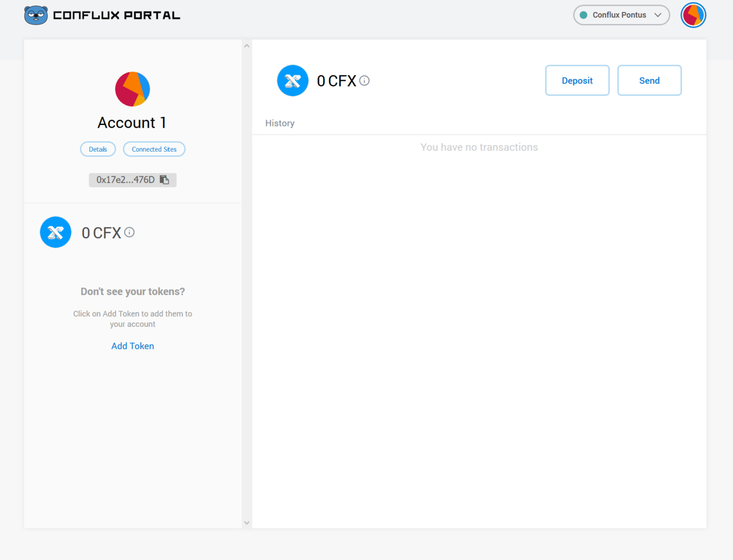This screenshot has width=733, height=560.
Task: Click the Account 1 name
Action: click(x=132, y=123)
